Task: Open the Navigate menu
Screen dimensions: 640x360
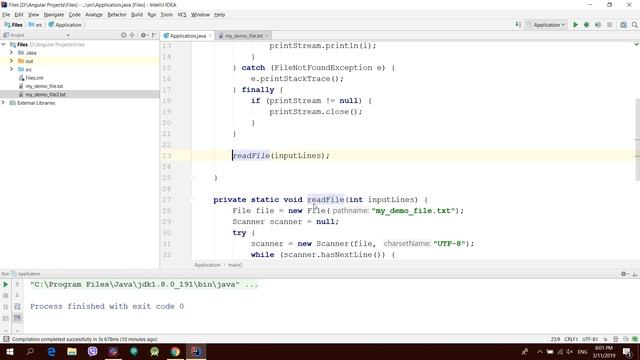Action: (x=54, y=15)
